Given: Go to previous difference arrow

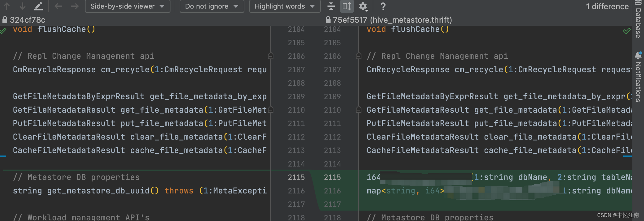Looking at the screenshot, I should coord(7,6).
